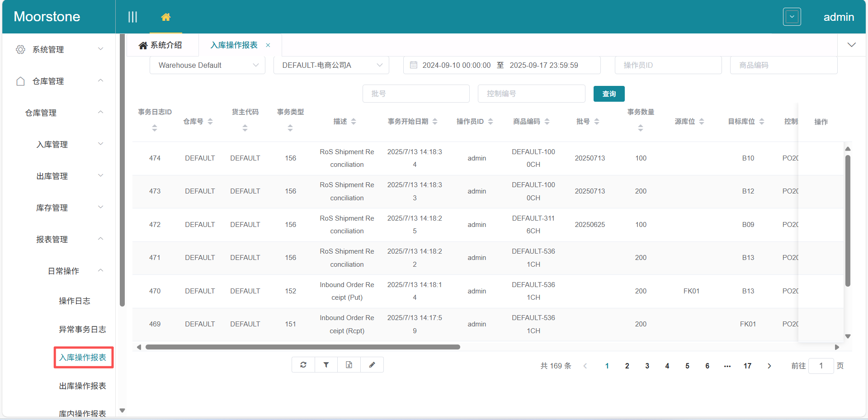Close the 入库操作报表 tab

[x=268, y=45]
